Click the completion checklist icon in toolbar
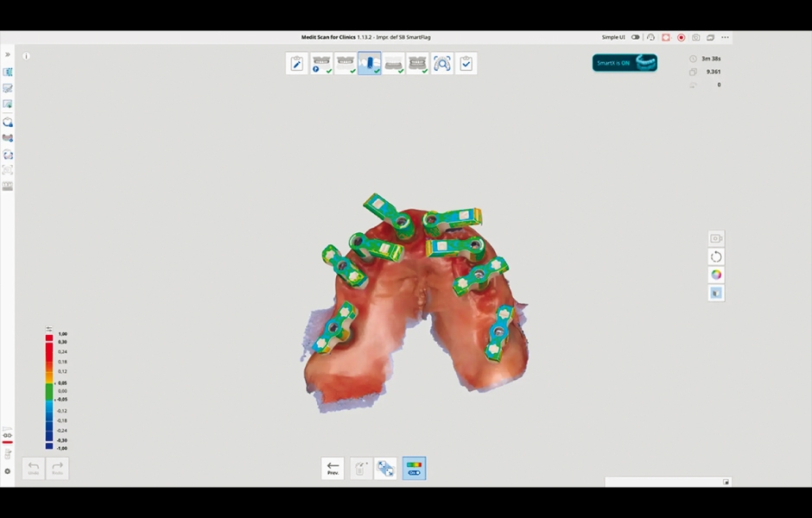The image size is (812, 518). [x=466, y=62]
